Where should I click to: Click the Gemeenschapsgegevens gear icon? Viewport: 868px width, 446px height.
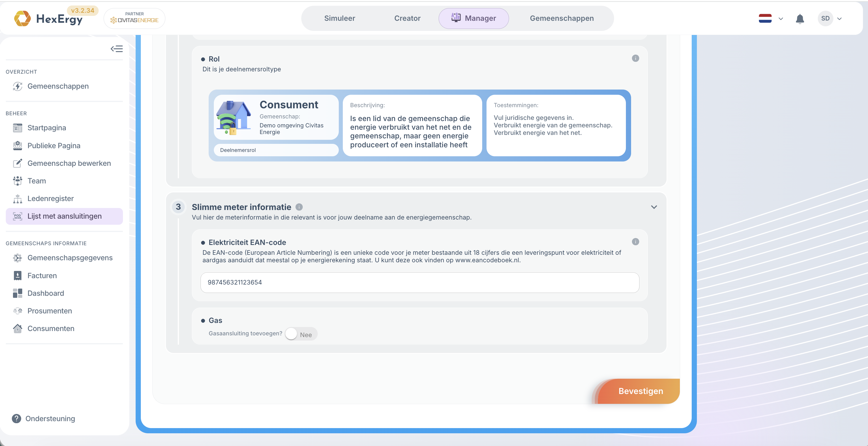tap(18, 258)
